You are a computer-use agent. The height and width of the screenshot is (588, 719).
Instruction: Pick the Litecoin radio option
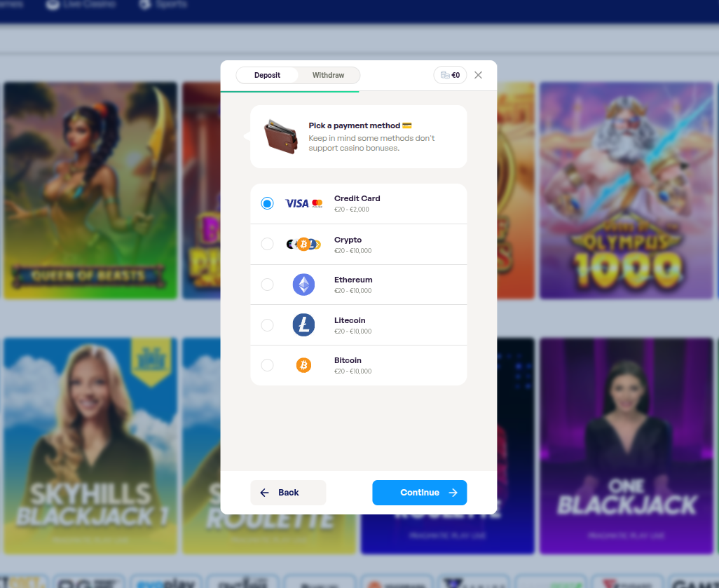pyautogui.click(x=267, y=325)
